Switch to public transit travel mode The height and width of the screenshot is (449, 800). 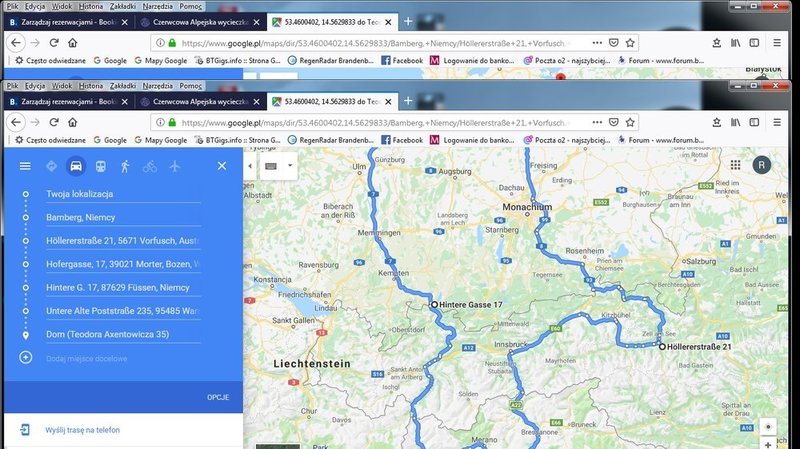click(100, 166)
